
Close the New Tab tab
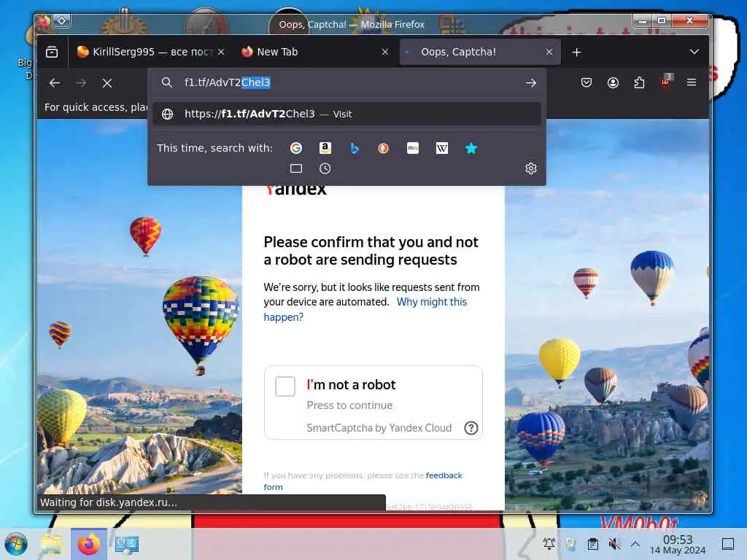385,52
